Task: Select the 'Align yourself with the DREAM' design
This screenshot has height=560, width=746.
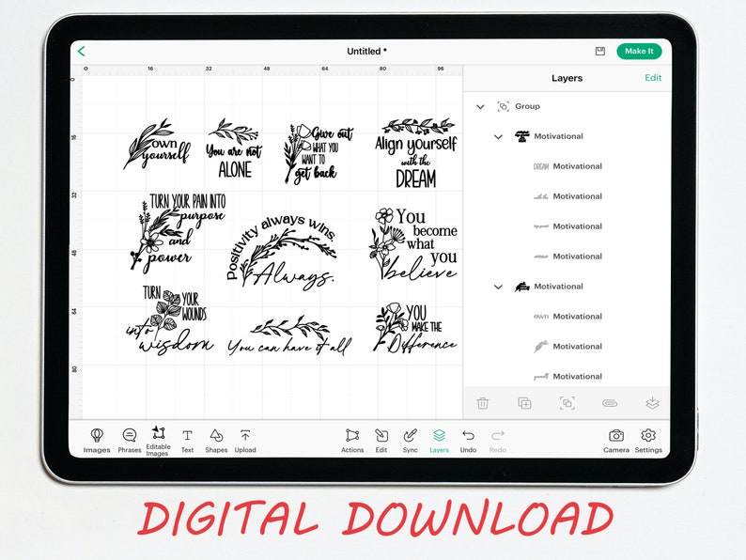Action: coord(416,152)
